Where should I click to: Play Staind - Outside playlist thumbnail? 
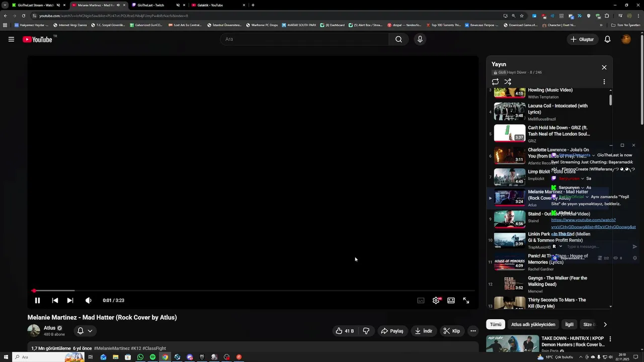(x=510, y=219)
